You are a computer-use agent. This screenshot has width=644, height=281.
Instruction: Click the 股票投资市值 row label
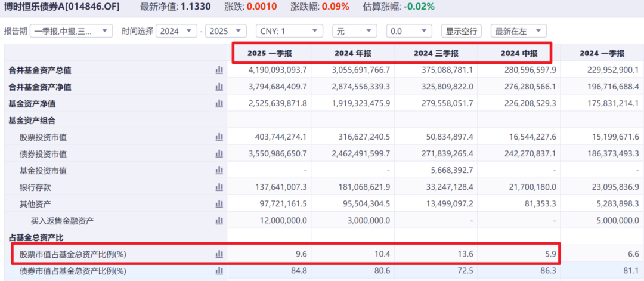[x=43, y=137]
